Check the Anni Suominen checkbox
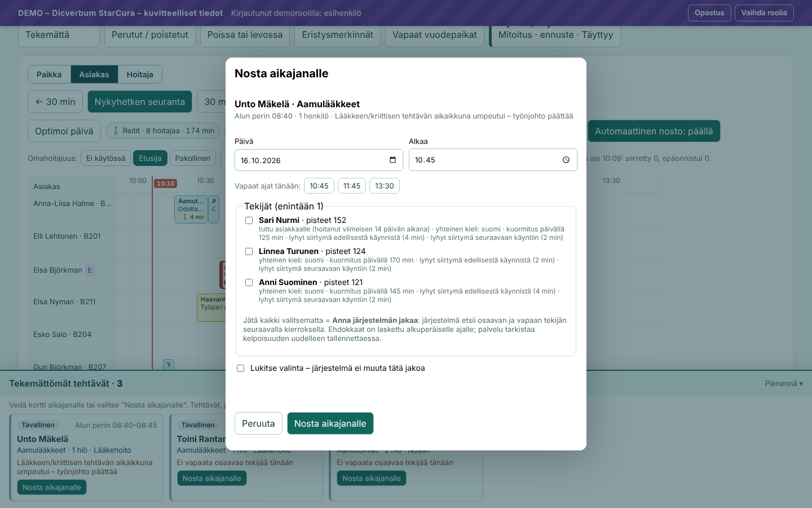The height and width of the screenshot is (508, 812). coord(249,282)
